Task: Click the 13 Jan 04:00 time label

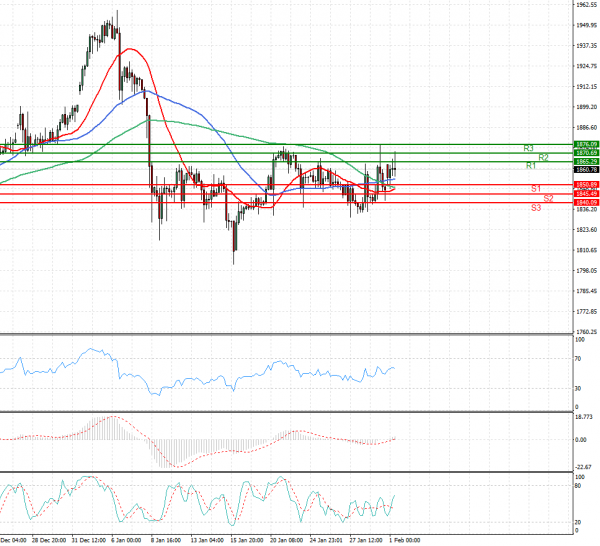Action: click(207, 540)
